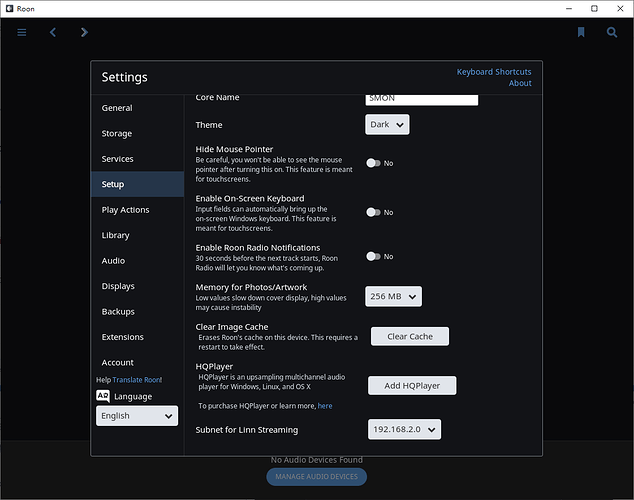Select the Services settings tab

[137, 159]
